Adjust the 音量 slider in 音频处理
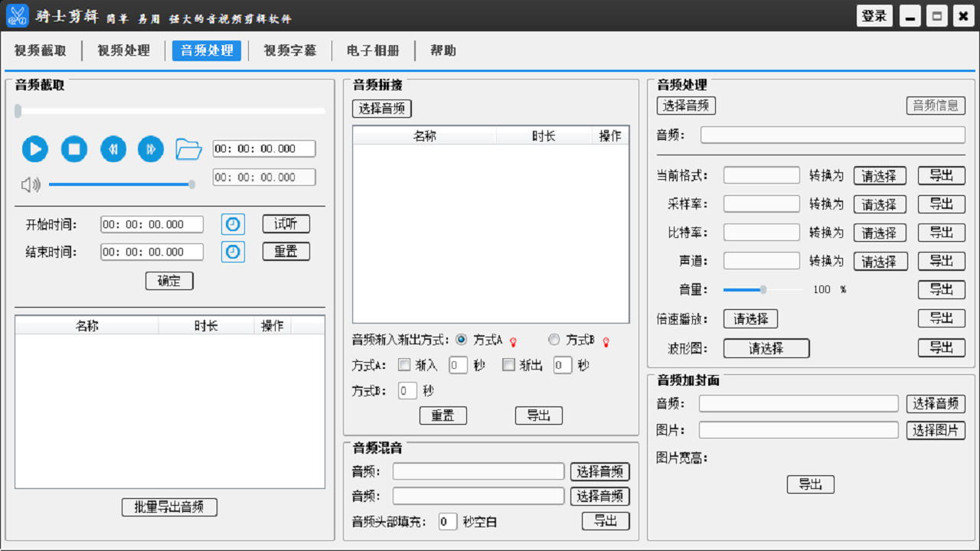Image resolution: width=980 pixels, height=551 pixels. [763, 290]
